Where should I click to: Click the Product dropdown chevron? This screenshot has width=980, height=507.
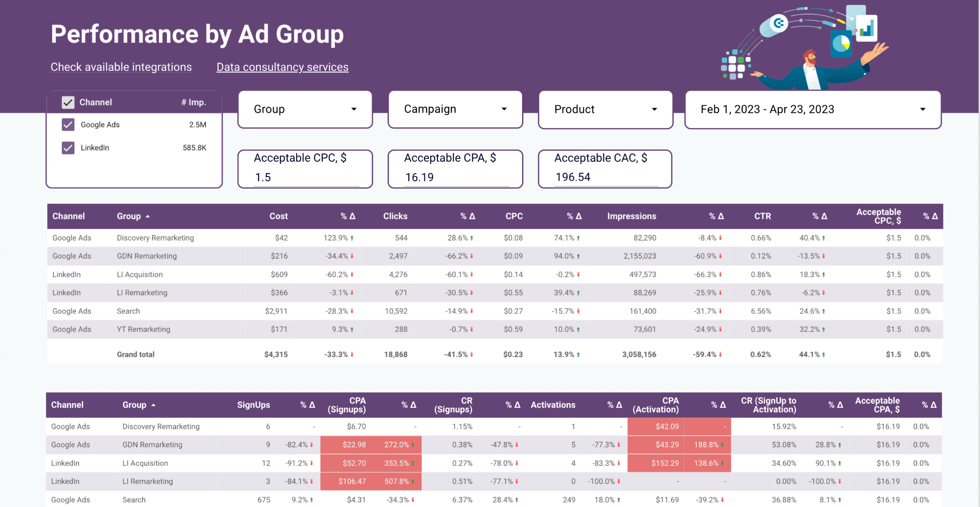[654, 109]
